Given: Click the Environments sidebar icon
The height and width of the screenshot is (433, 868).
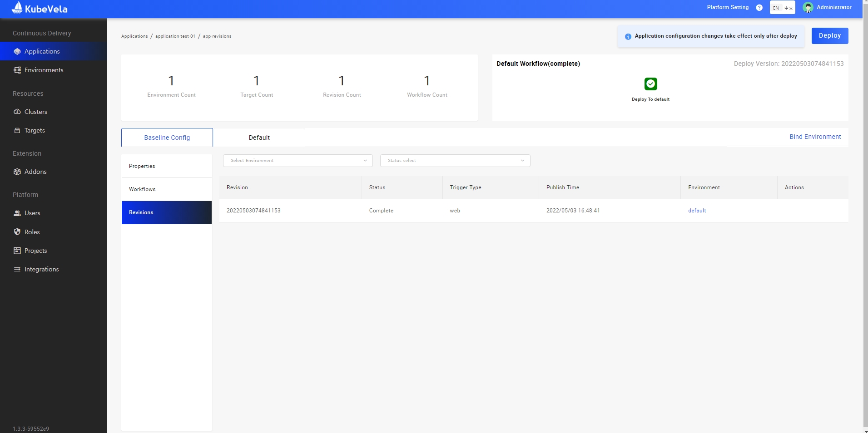Looking at the screenshot, I should click(17, 70).
